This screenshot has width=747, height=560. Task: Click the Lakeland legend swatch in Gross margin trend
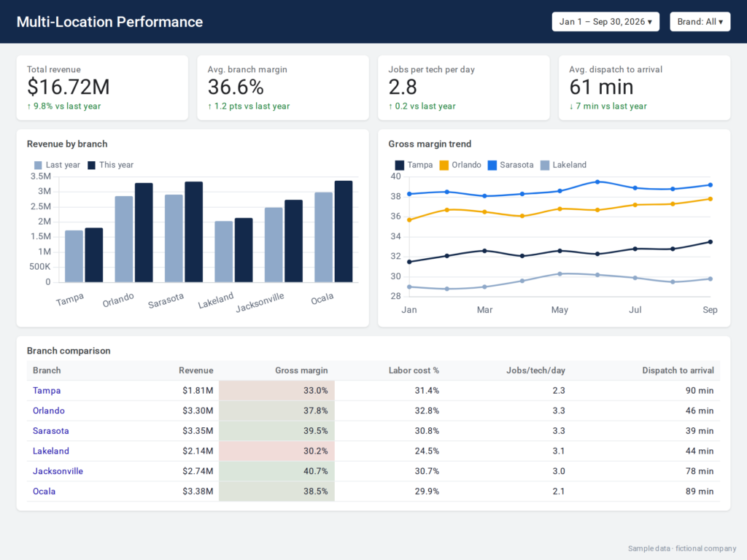(545, 166)
